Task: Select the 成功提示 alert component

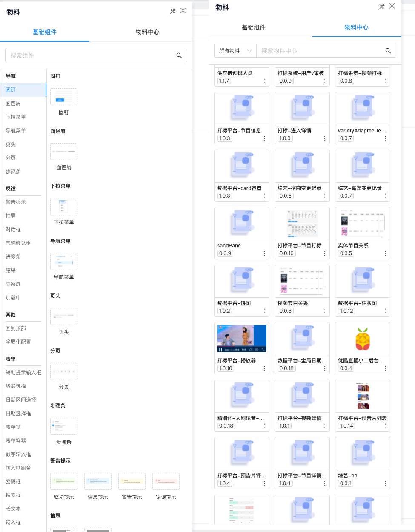Action: [64, 481]
